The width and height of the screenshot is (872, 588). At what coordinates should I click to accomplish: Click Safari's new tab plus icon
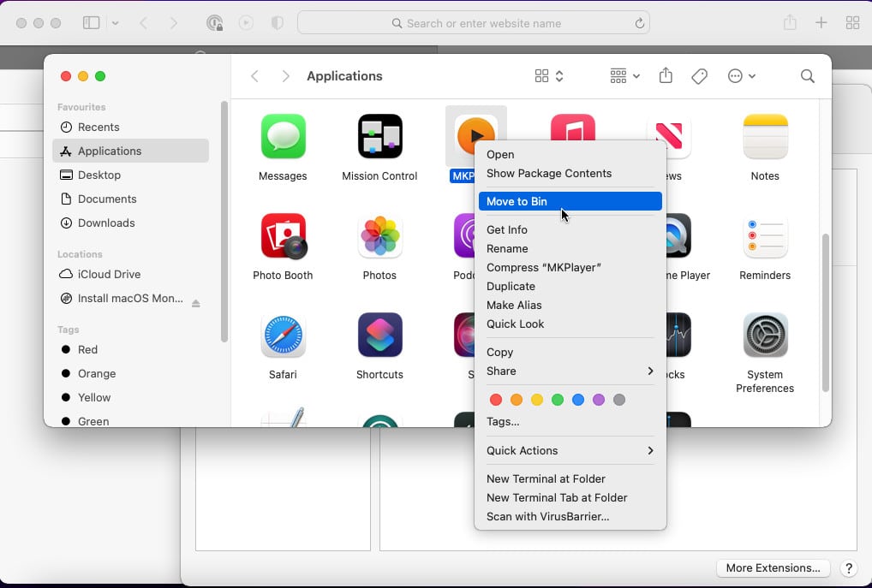pos(821,23)
